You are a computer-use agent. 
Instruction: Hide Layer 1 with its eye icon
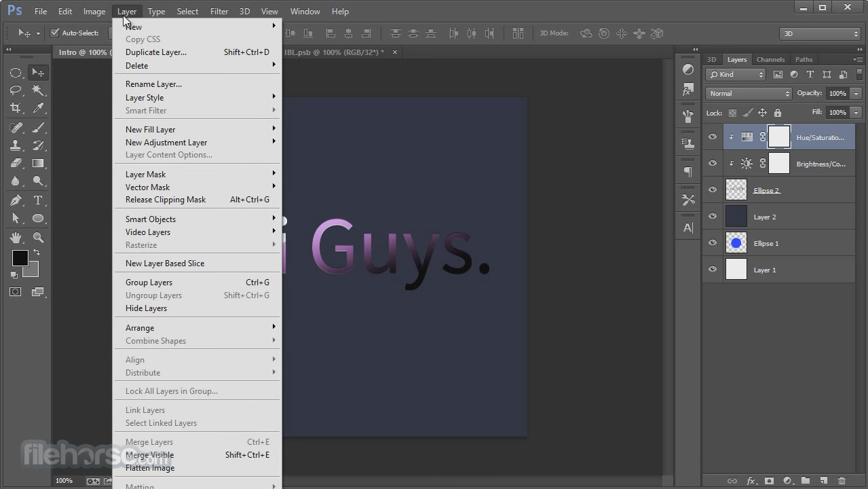click(x=713, y=270)
